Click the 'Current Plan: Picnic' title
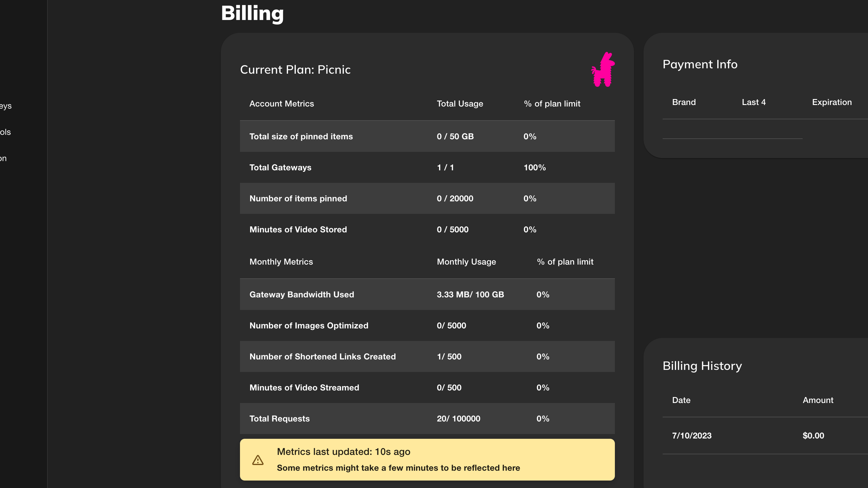This screenshot has width=868, height=488. 295,70
